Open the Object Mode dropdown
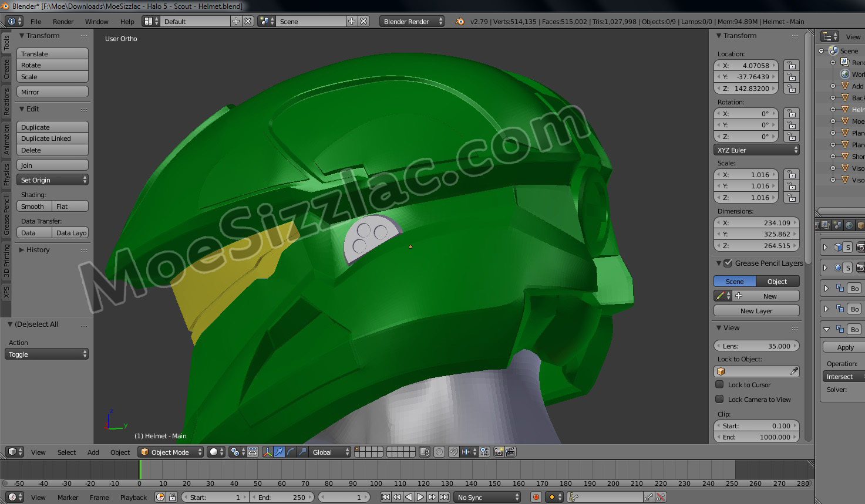This screenshot has height=504, width=865. pyautogui.click(x=171, y=452)
